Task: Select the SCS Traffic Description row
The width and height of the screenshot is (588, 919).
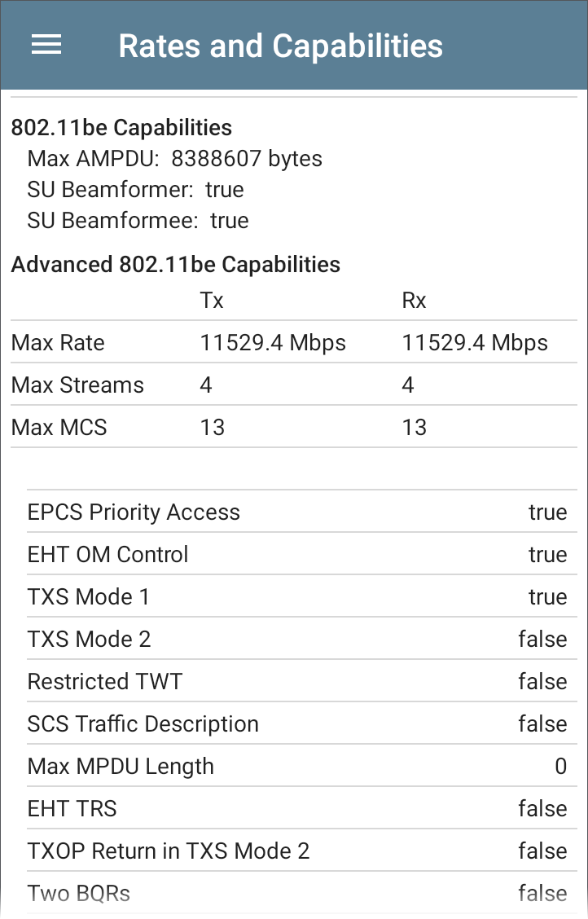Action: 296,724
